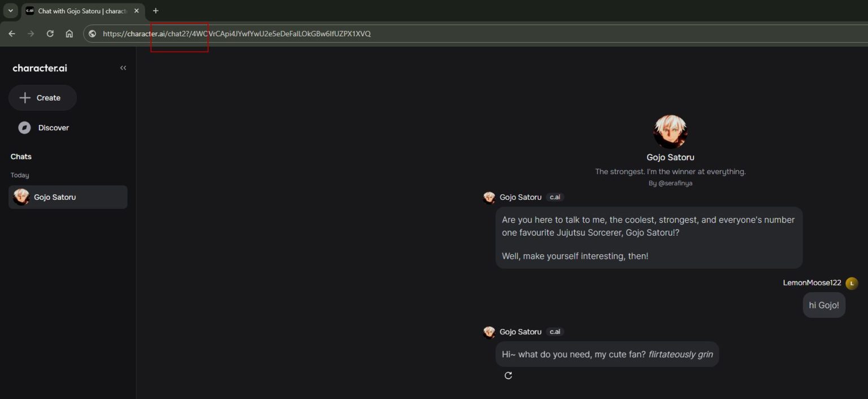Open new browser tab with plus icon
Image resolution: width=868 pixels, height=399 pixels.
155,11
